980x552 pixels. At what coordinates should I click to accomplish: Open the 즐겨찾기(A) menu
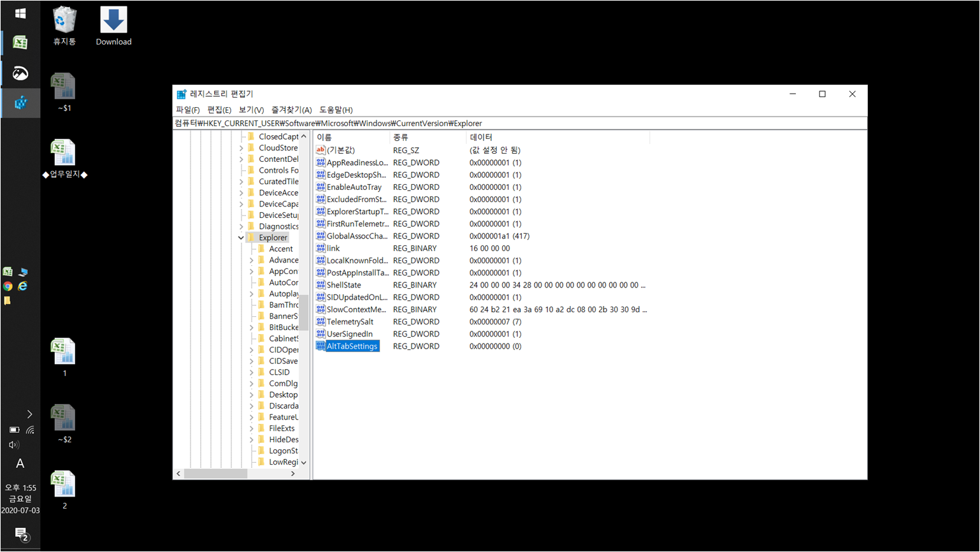coord(291,110)
